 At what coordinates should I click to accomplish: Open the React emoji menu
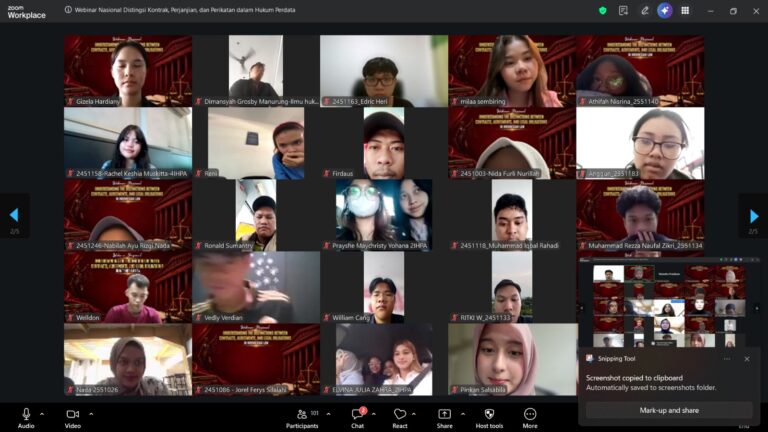point(400,418)
